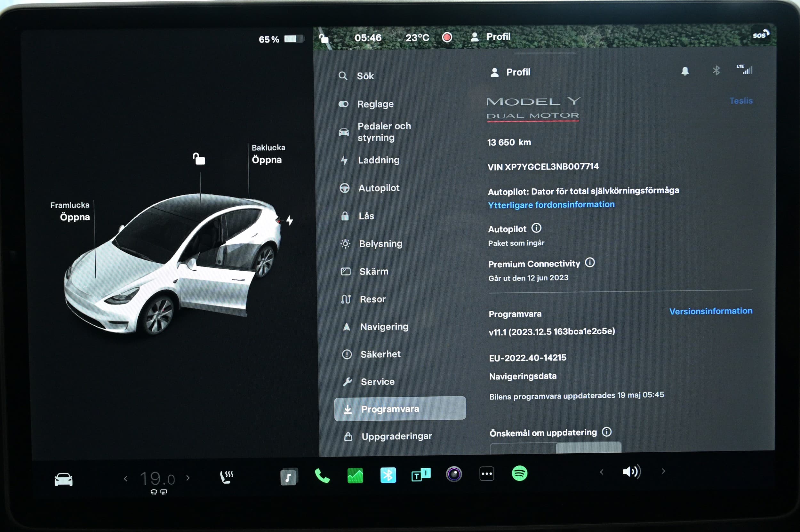Open the Bluetooth app in dock
800x532 pixels.
pos(388,475)
